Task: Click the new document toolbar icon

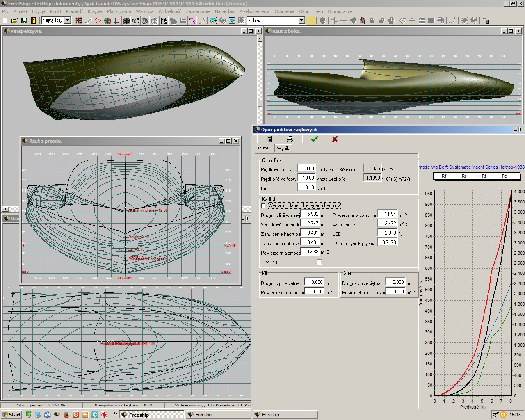Action: click(x=5, y=21)
